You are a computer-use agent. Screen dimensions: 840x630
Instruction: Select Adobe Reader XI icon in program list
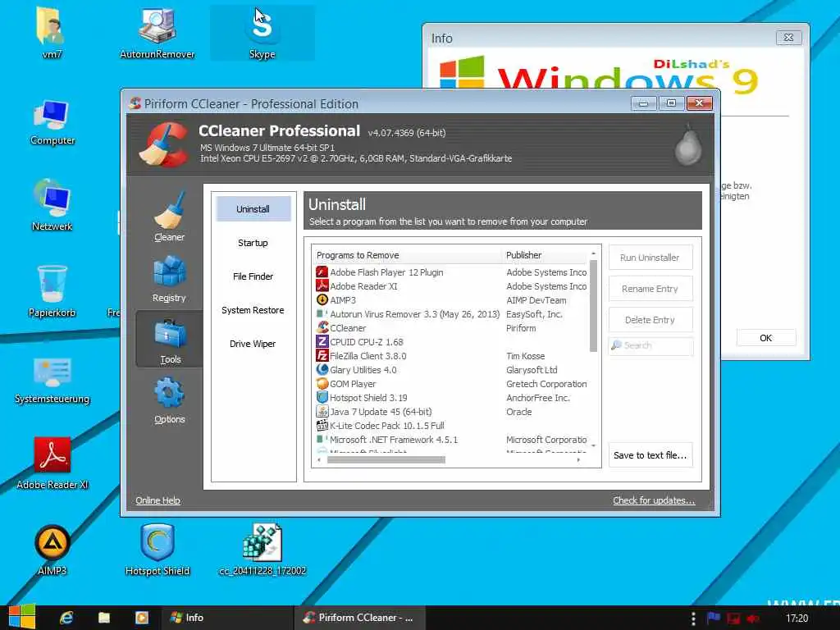point(322,286)
